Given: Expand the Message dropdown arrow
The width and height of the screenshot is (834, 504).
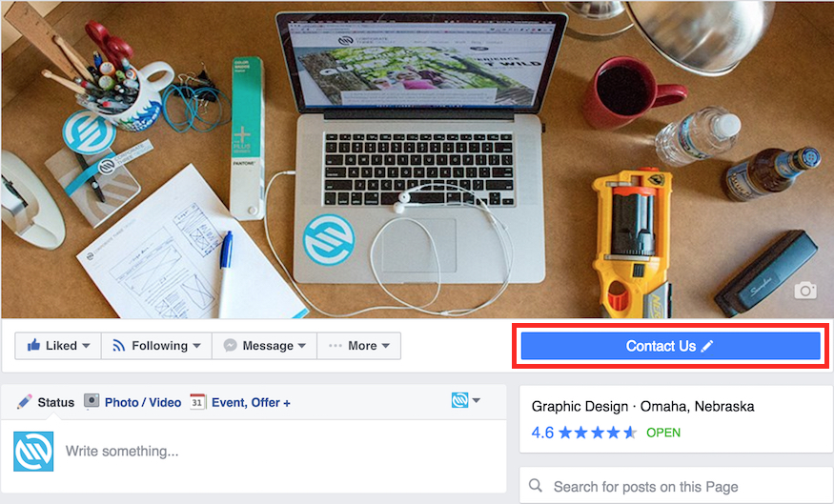Looking at the screenshot, I should click(x=302, y=346).
